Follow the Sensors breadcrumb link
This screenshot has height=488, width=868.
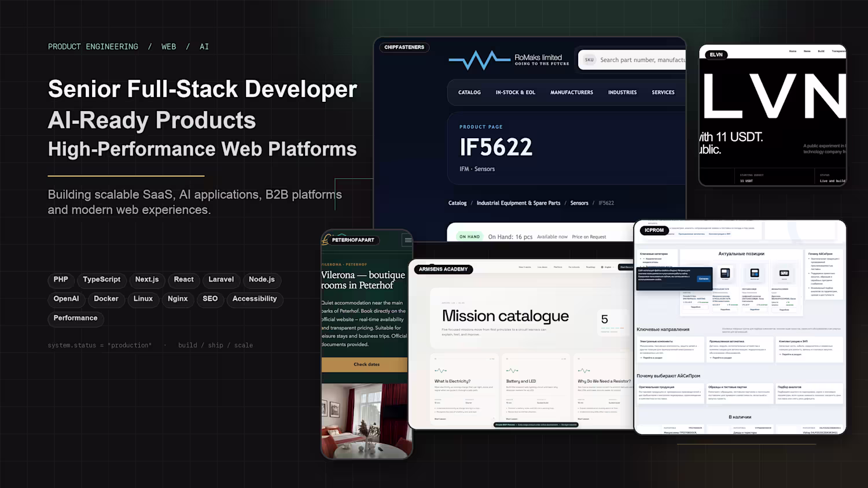click(579, 203)
